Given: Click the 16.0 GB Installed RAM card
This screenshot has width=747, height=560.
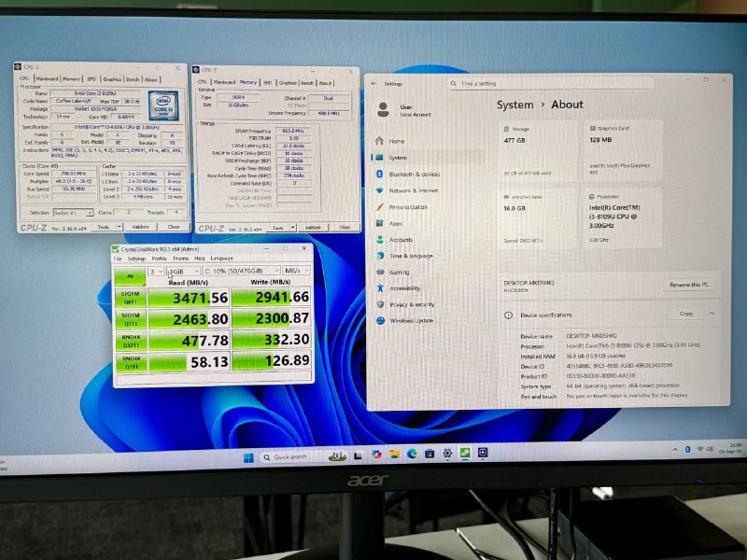Looking at the screenshot, I should [539, 218].
